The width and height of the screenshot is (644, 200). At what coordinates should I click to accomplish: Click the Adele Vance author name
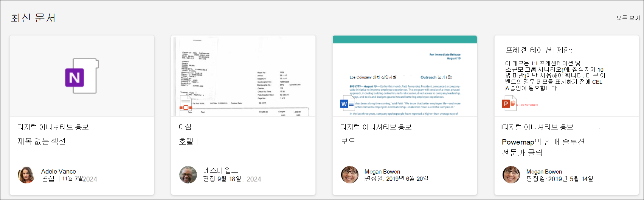coord(59,171)
